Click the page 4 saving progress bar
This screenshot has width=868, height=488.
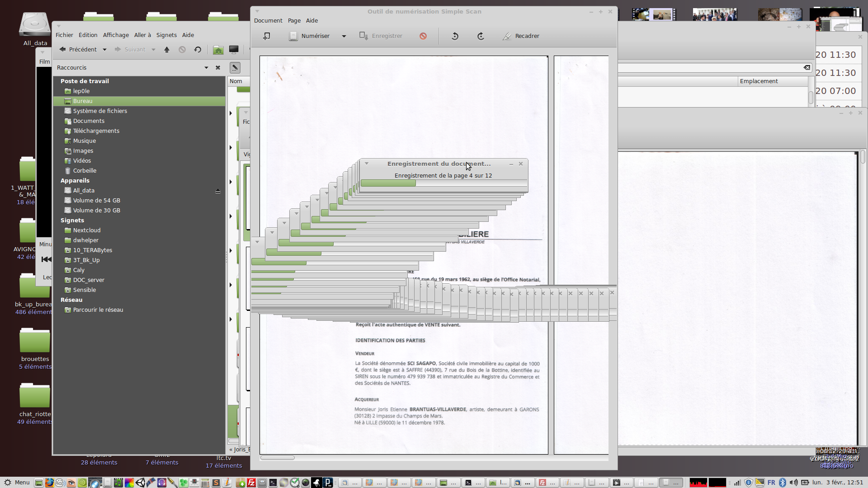coord(443,183)
